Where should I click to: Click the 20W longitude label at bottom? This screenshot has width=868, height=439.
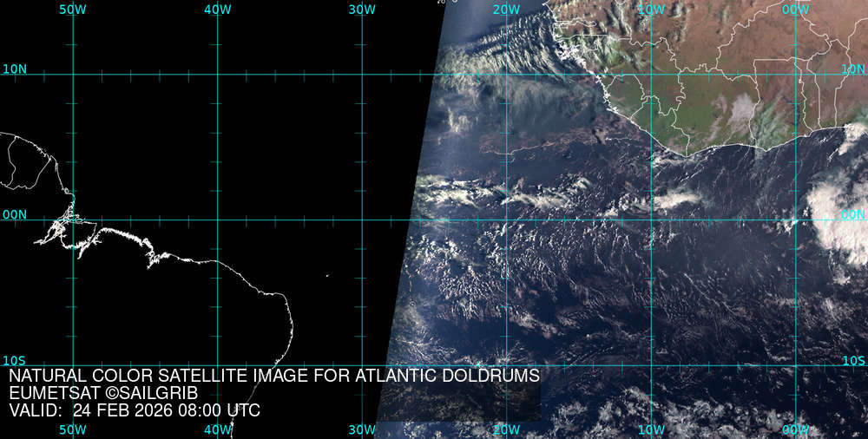pyautogui.click(x=506, y=429)
